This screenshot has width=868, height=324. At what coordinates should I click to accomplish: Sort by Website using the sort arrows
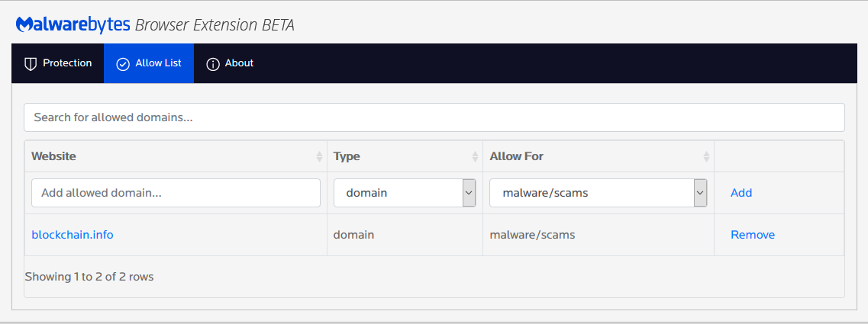319,156
